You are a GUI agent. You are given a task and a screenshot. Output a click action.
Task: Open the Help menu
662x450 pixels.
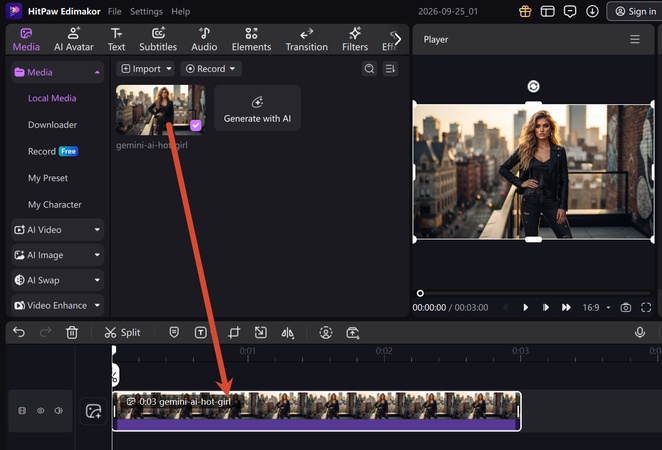pyautogui.click(x=180, y=11)
